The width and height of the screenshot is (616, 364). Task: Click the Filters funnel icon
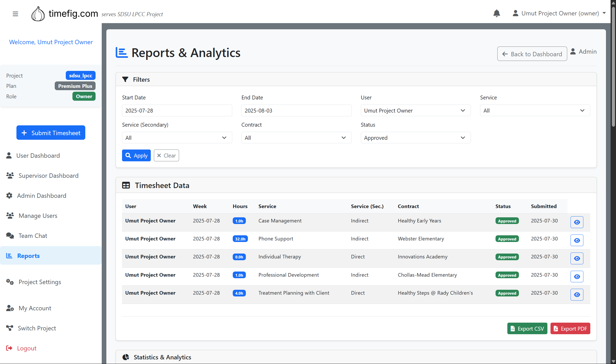pyautogui.click(x=125, y=79)
